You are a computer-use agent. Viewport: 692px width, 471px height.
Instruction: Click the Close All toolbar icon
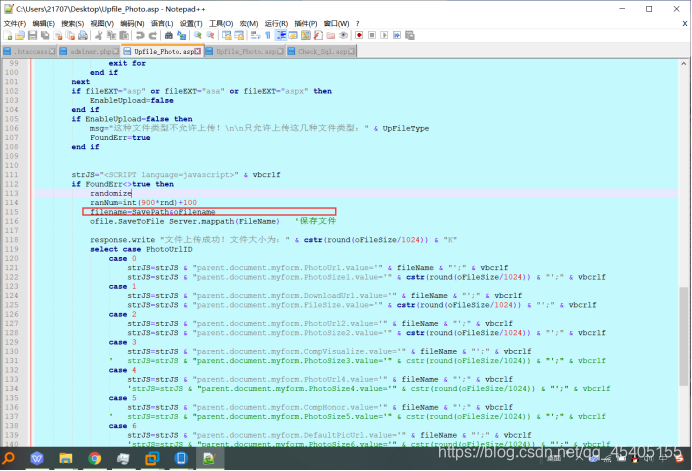70,36
